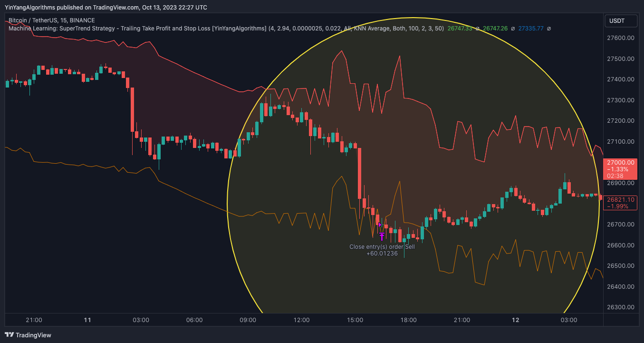
Task: Click the green value 26747.33
Action: pos(460,29)
